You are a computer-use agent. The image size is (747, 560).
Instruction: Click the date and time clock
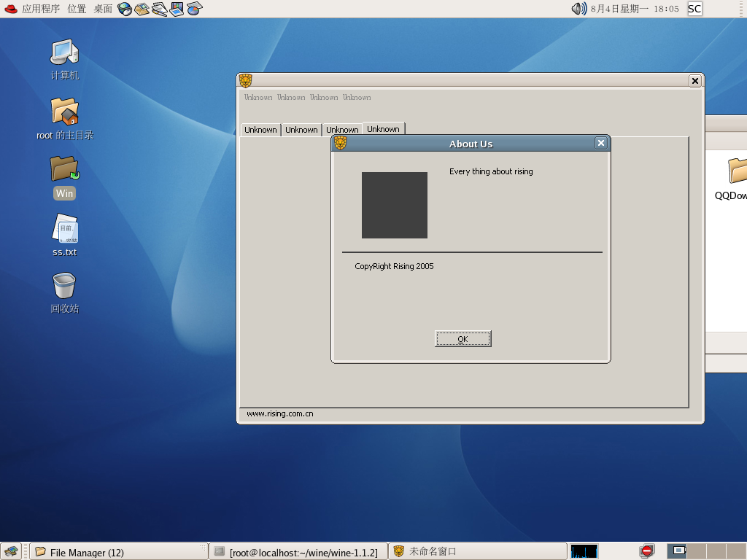point(635,9)
